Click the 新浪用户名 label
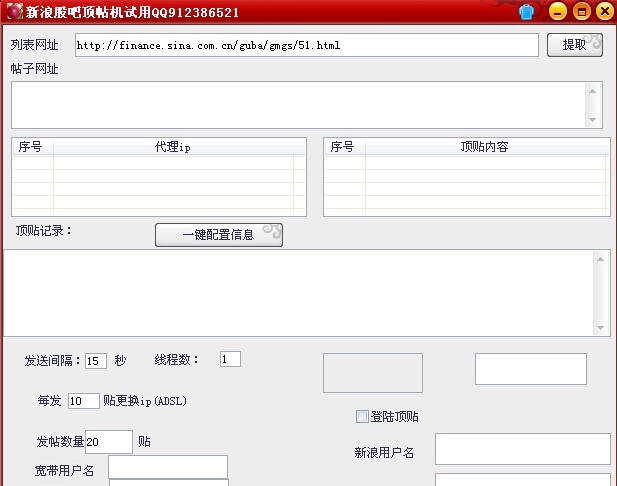This screenshot has width=617, height=486. click(x=384, y=453)
